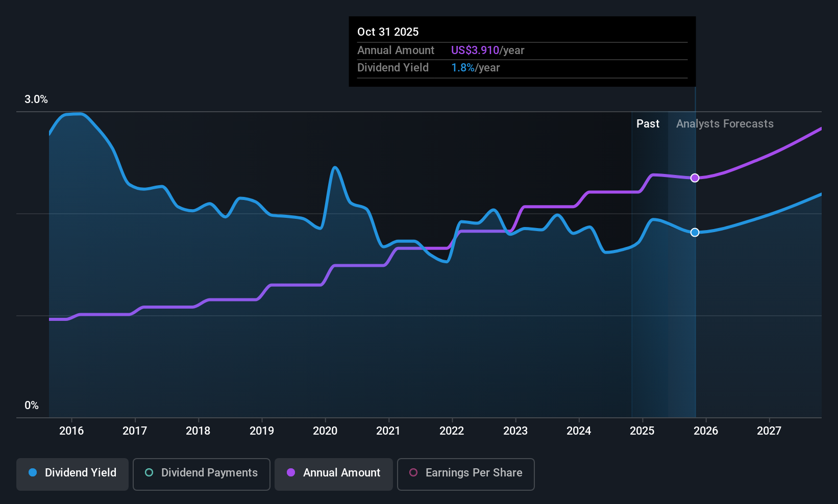Click the US$3.910/year tooltip value
Screen dimensions: 838x504
(487, 51)
